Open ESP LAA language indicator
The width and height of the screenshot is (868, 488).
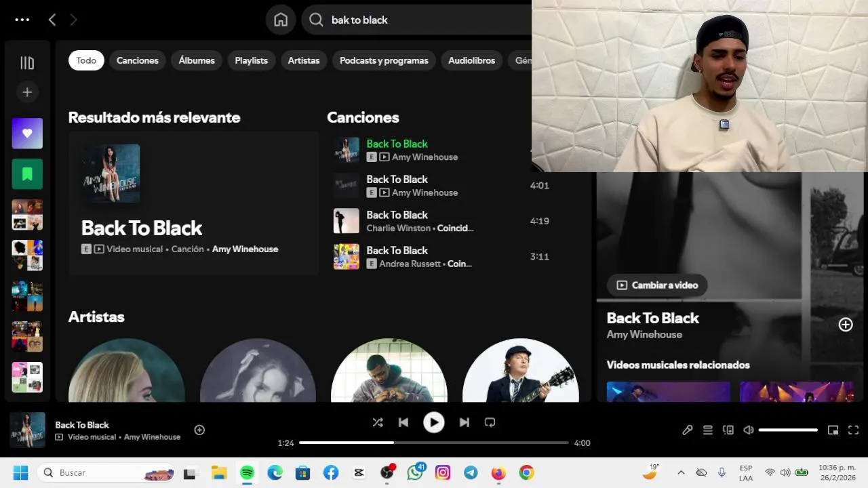click(746, 472)
